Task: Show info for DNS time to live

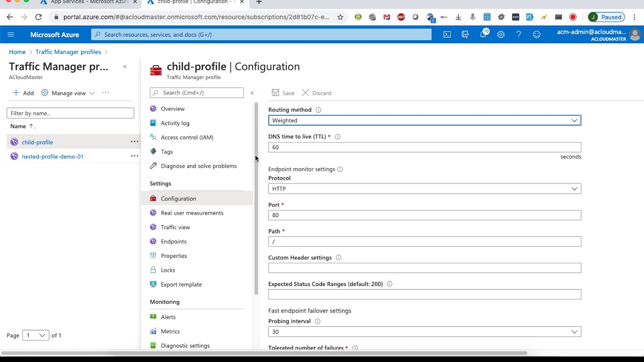Action: (338, 137)
